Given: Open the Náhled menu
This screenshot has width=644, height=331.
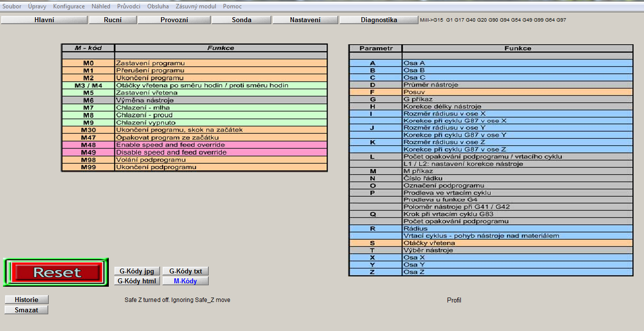Looking at the screenshot, I should click(101, 6).
